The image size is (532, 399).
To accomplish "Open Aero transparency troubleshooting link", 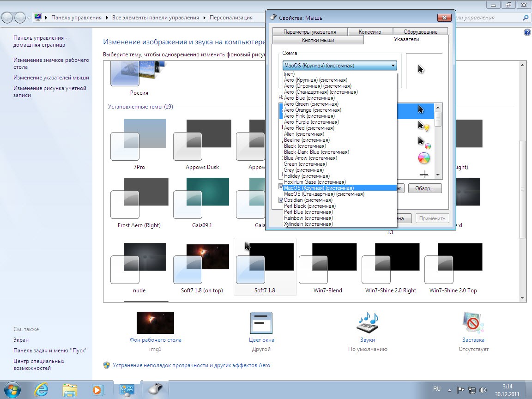I will 191,365.
